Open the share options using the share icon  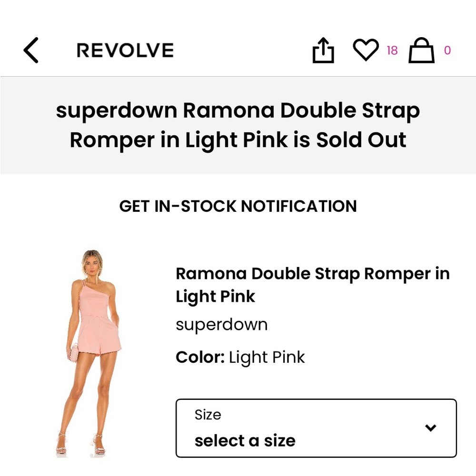click(324, 50)
